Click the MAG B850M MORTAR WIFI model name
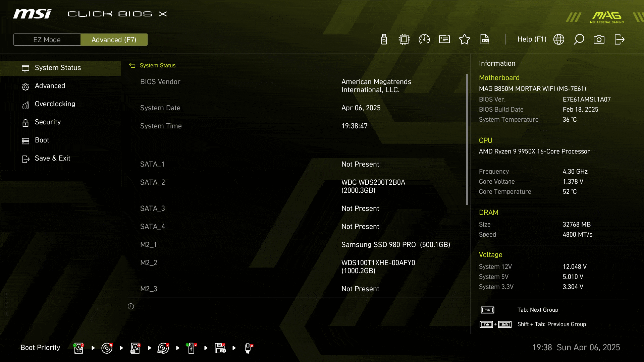644x362 pixels. tap(532, 89)
